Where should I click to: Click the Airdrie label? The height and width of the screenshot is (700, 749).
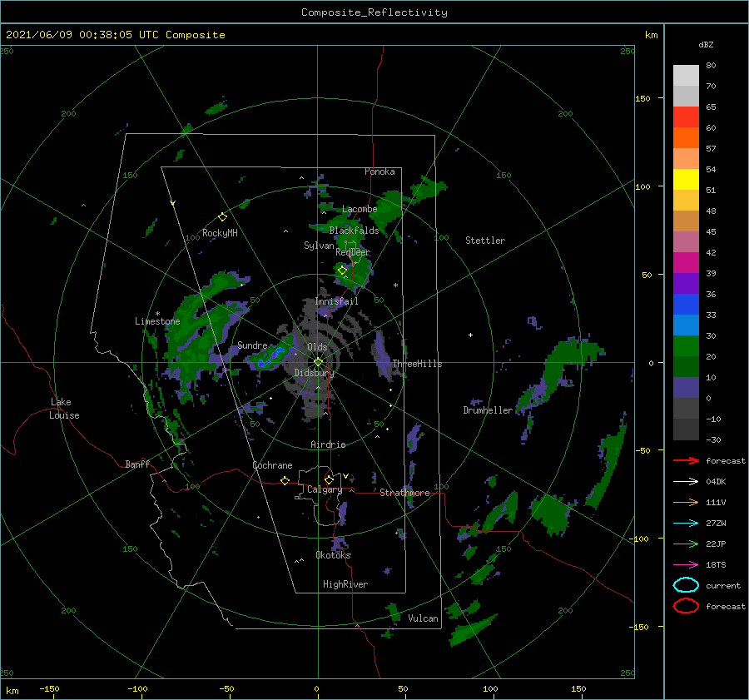click(x=328, y=444)
